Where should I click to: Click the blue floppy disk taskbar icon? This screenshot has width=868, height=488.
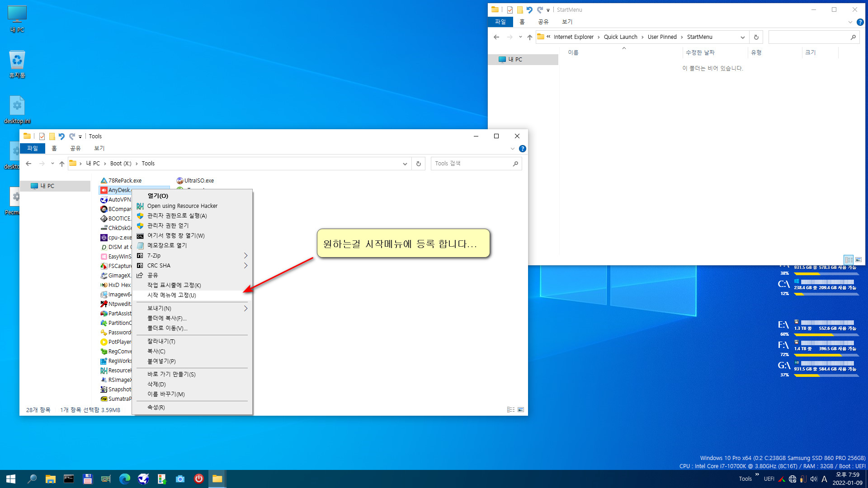coord(87,479)
